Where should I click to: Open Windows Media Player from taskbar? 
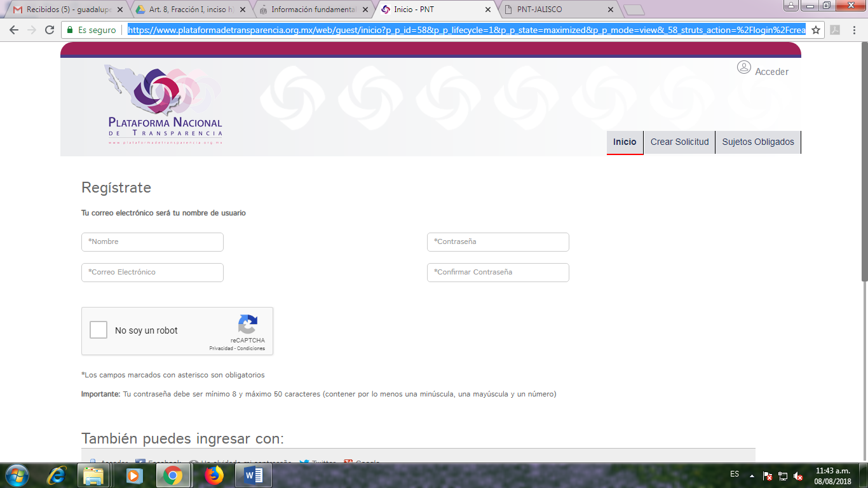(x=133, y=475)
